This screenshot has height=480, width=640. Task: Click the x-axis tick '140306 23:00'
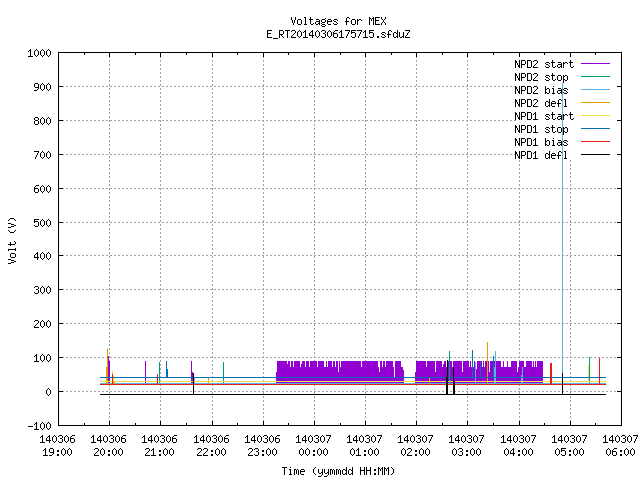click(262, 446)
